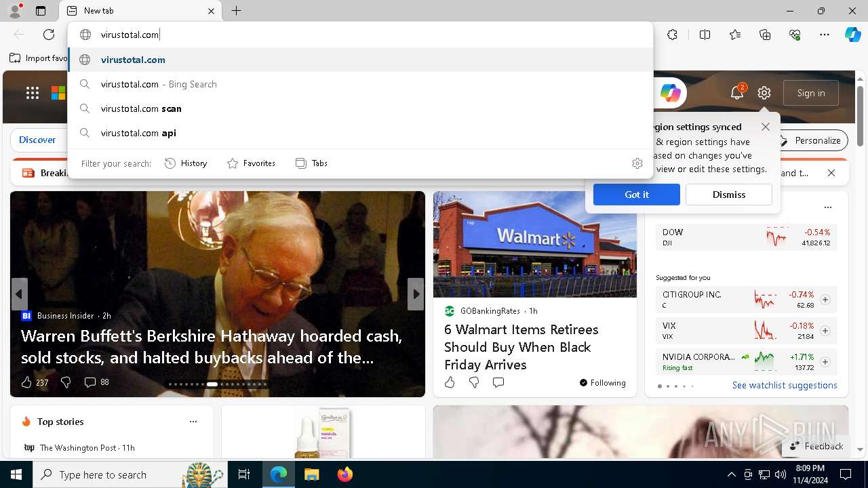Image resolution: width=868 pixels, height=488 pixels.
Task: Open the watchlist card options menu
Action: [x=827, y=207]
